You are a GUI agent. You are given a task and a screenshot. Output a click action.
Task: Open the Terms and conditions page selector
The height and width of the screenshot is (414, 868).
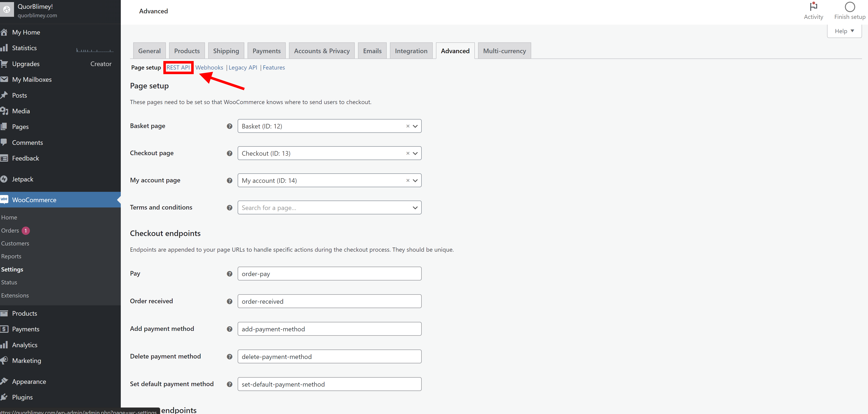329,208
